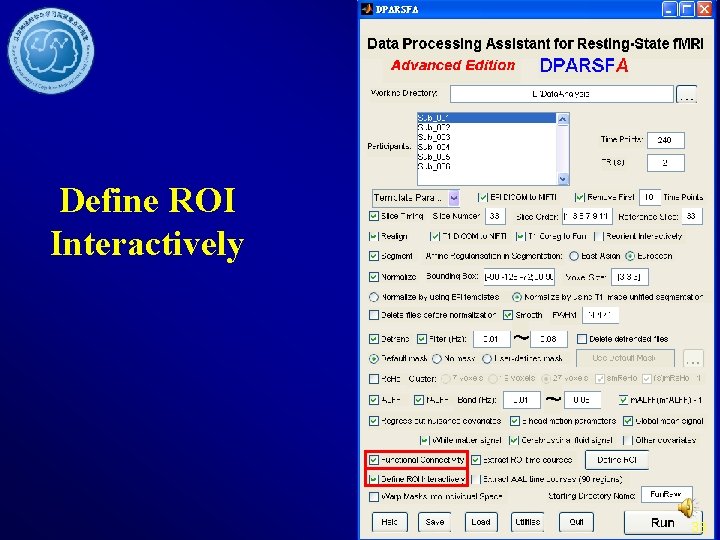Select the User-defined mask radio button
This screenshot has height=540, width=720.
(x=487, y=359)
